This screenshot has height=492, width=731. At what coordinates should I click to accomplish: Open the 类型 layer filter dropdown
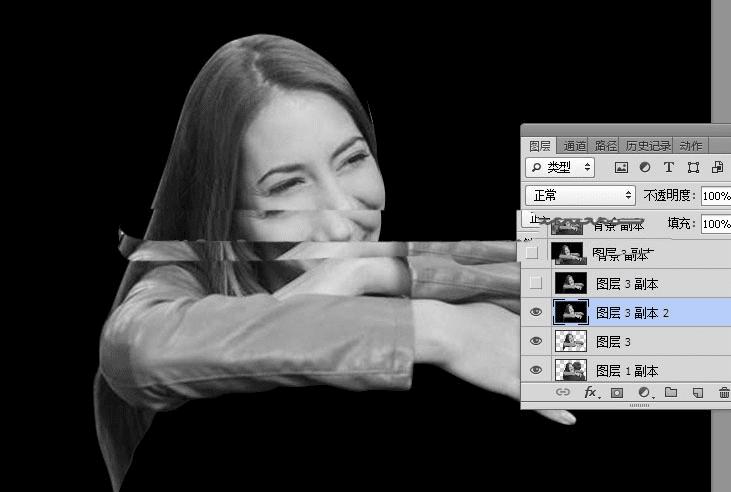560,167
